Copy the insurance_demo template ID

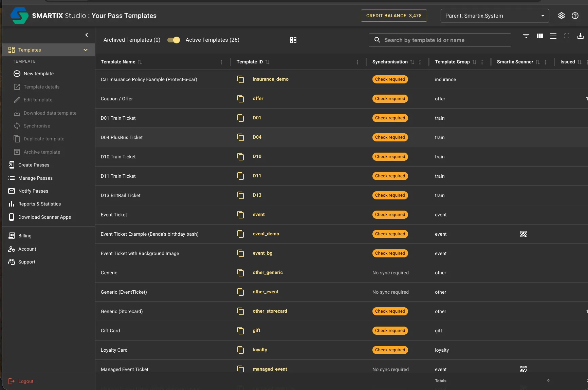(x=241, y=79)
